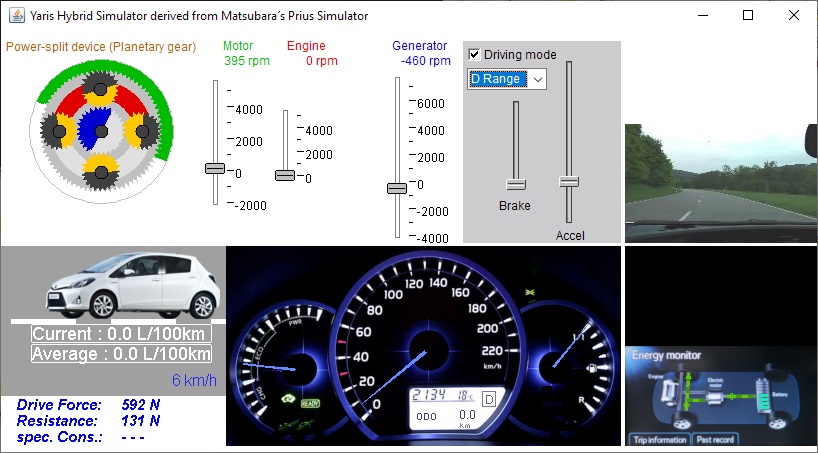Click the Engine rpm slider handle
Viewport: 818px width, 453px height.
click(285, 175)
